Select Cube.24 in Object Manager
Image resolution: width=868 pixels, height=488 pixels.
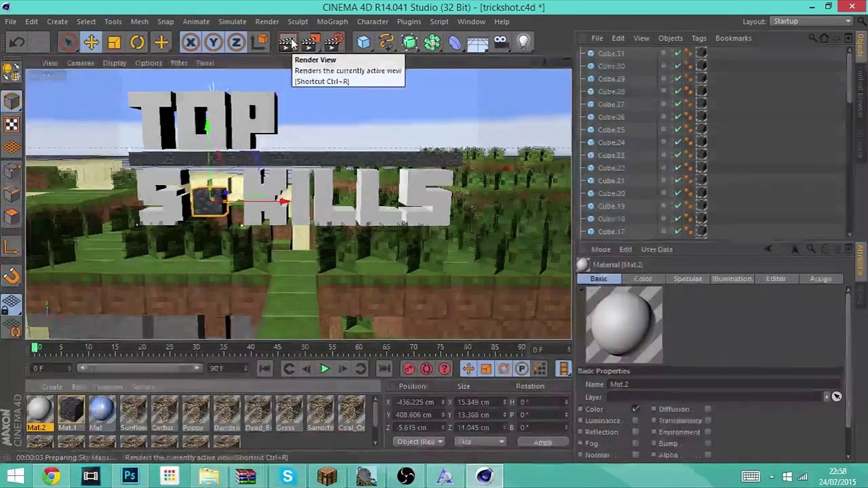[611, 142]
